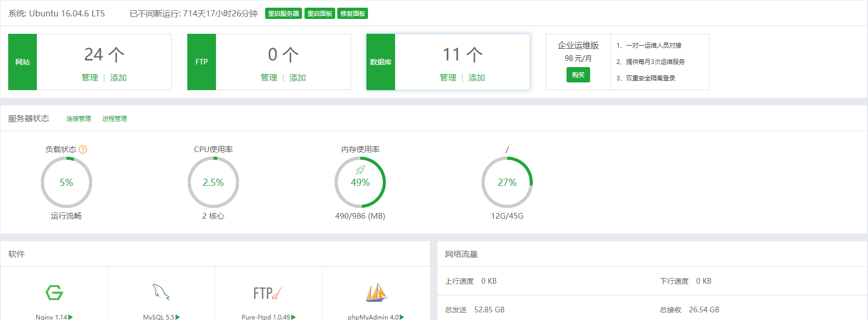Click the 网络流量 section heading
The height and width of the screenshot is (320, 868).
(462, 254)
